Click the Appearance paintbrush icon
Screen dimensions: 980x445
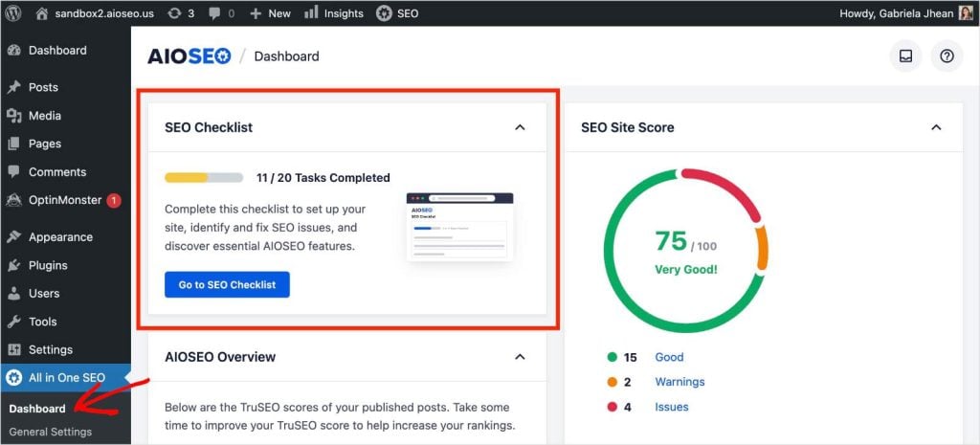click(x=14, y=237)
